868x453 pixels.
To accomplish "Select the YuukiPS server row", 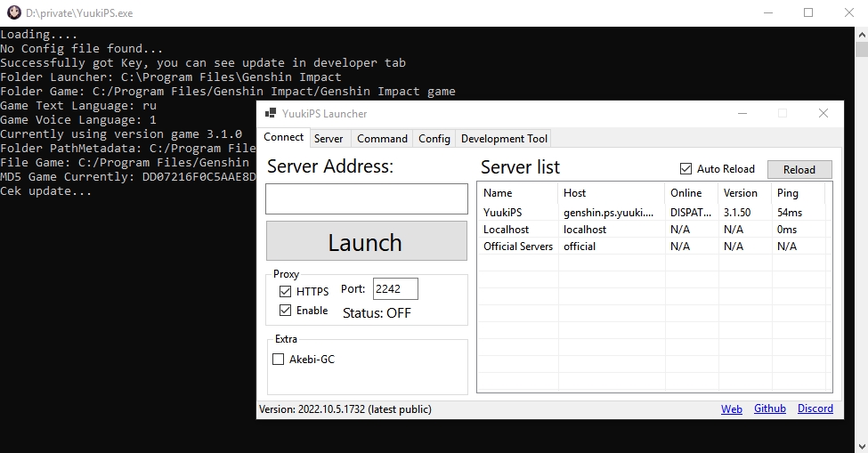I will pos(654,213).
